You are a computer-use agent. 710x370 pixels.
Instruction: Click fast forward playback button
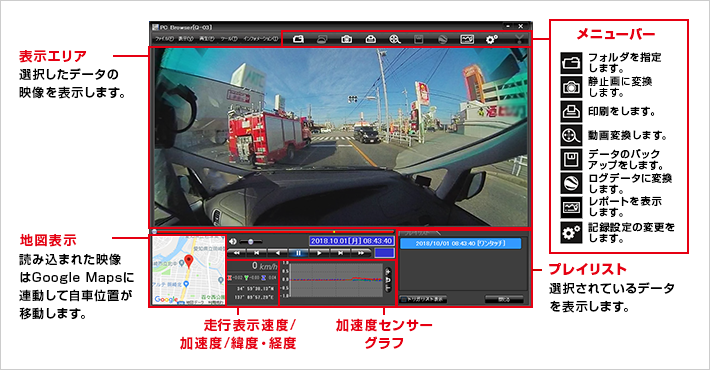coord(361,253)
